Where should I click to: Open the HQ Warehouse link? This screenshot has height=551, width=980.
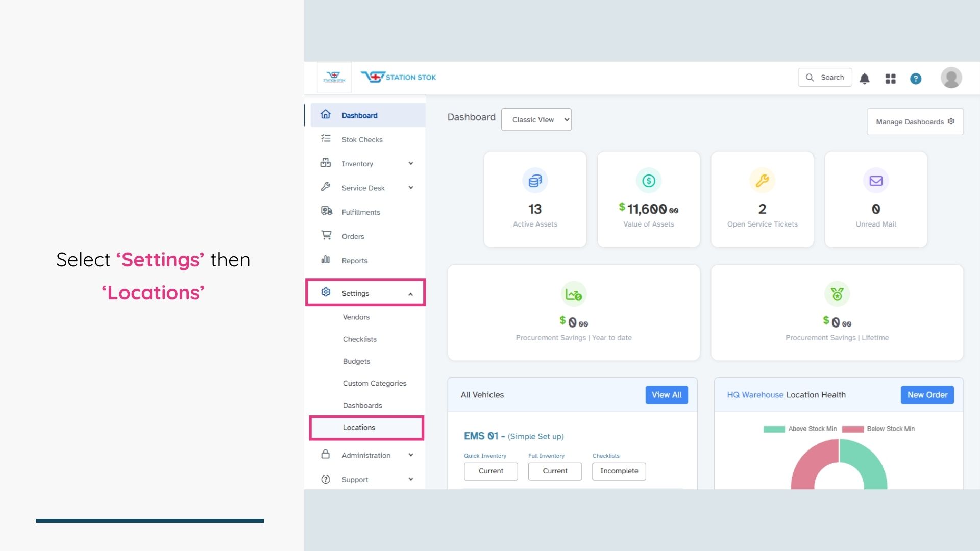(755, 395)
